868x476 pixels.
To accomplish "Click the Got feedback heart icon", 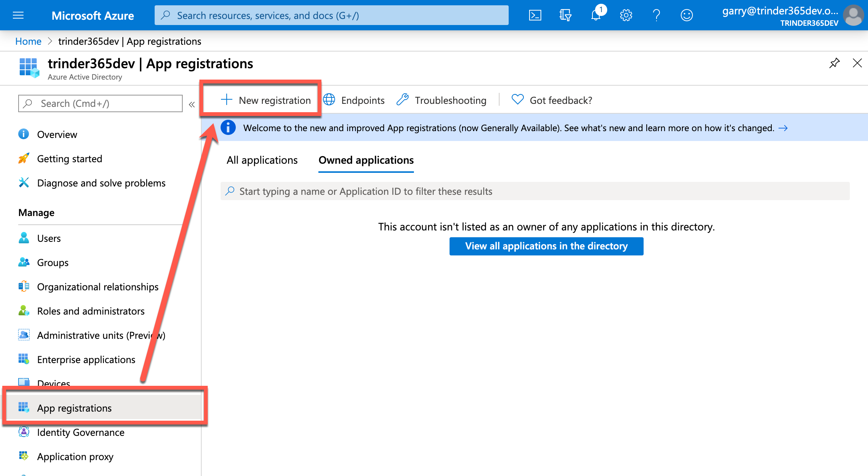I will click(517, 100).
